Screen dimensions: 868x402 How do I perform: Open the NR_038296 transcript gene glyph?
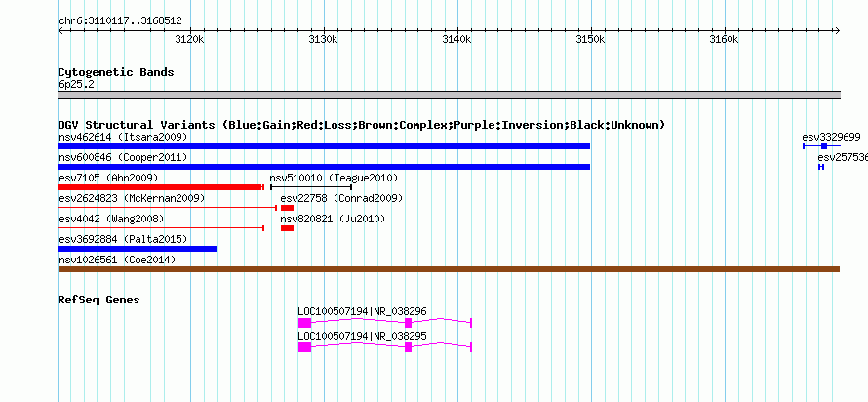click(x=384, y=323)
